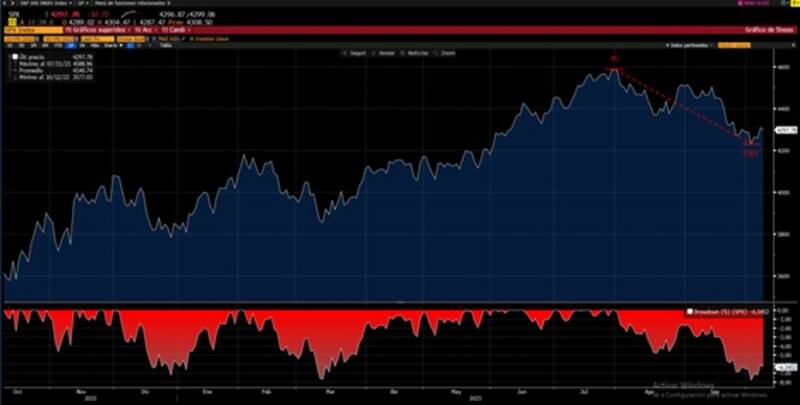Click the Gráfico de líneas label
The width and height of the screenshot is (800, 405).
[764, 31]
